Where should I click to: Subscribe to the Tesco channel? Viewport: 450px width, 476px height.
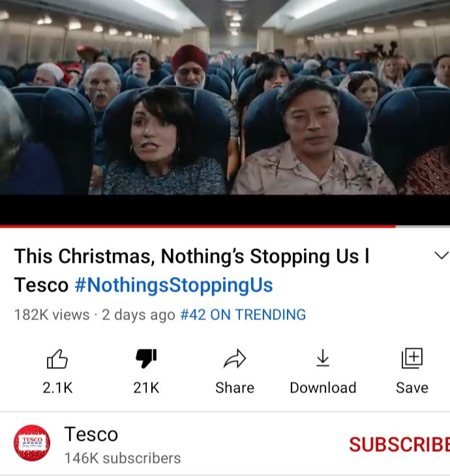click(399, 445)
